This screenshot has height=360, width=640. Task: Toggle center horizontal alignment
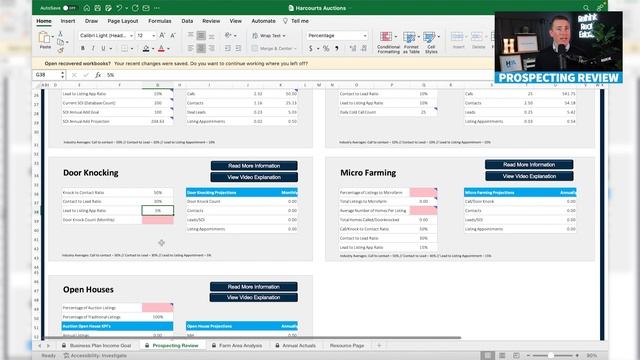(x=201, y=49)
